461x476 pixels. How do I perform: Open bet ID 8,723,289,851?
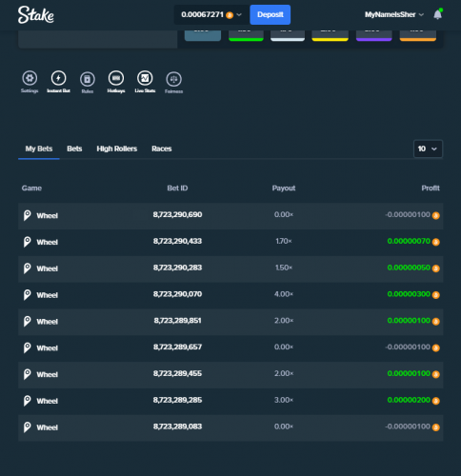(x=177, y=321)
